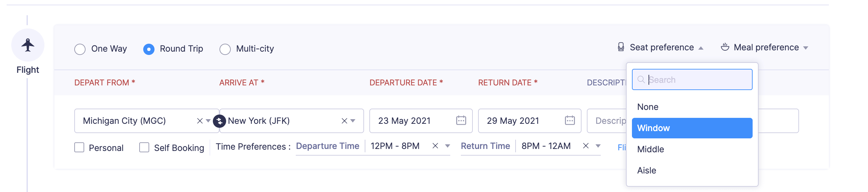Select None in seat preference list

pos(647,107)
